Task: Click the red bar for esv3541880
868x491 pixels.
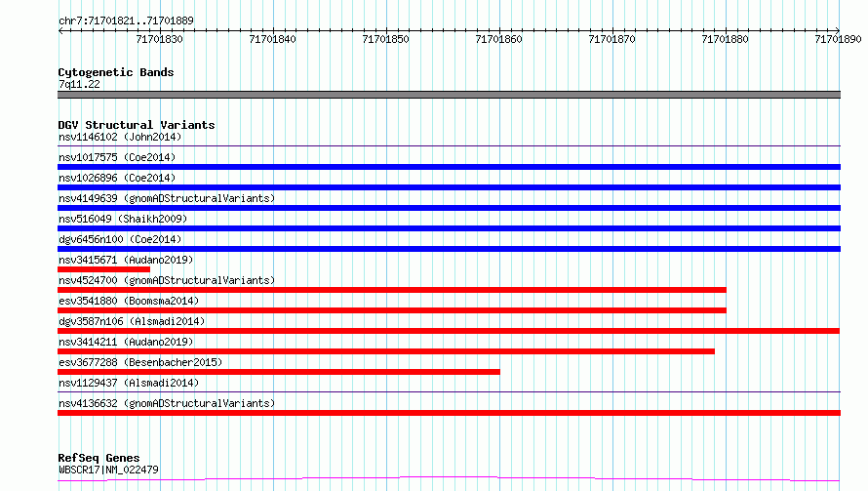Action: pyautogui.click(x=392, y=310)
